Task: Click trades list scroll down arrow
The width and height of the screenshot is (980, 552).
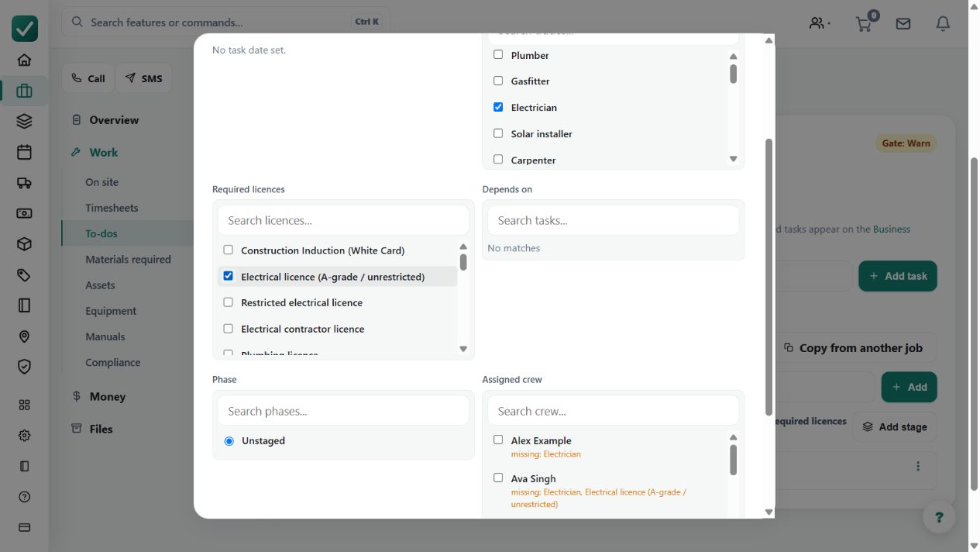Action: pos(733,159)
